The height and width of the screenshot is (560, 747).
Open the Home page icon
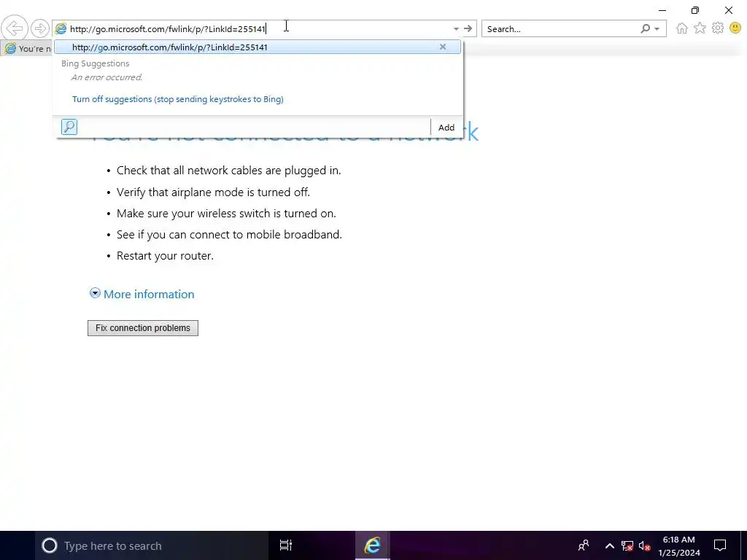click(682, 28)
